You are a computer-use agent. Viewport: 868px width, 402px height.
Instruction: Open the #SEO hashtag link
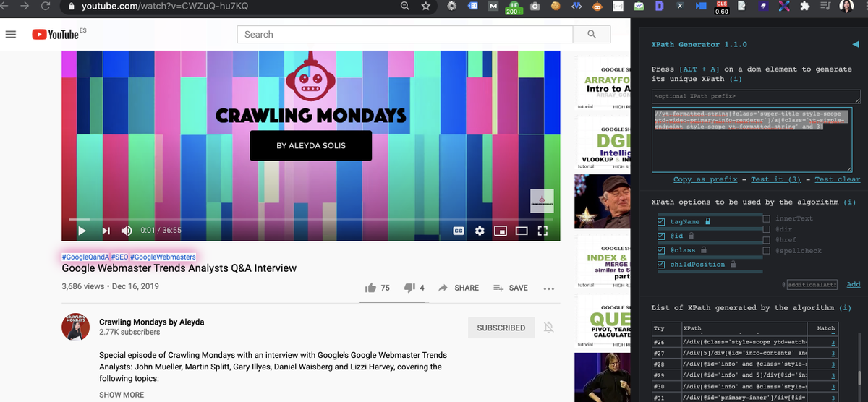click(x=119, y=257)
